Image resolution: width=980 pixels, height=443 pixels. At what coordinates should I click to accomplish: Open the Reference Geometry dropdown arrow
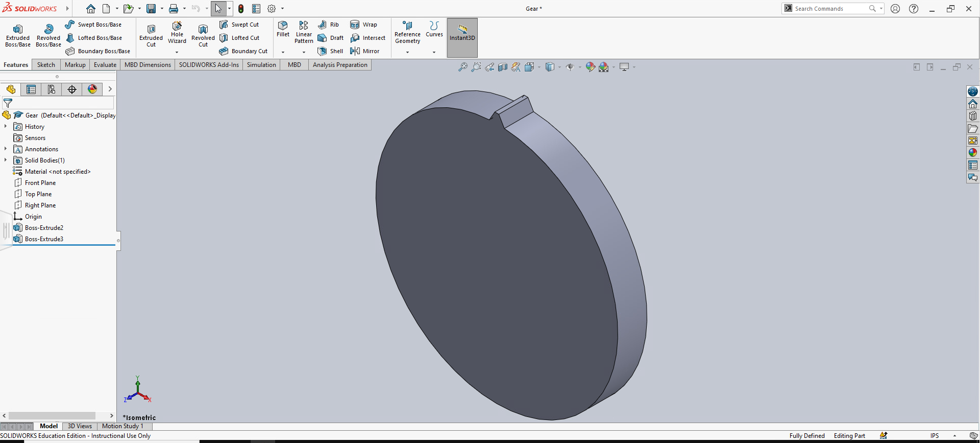click(x=407, y=52)
